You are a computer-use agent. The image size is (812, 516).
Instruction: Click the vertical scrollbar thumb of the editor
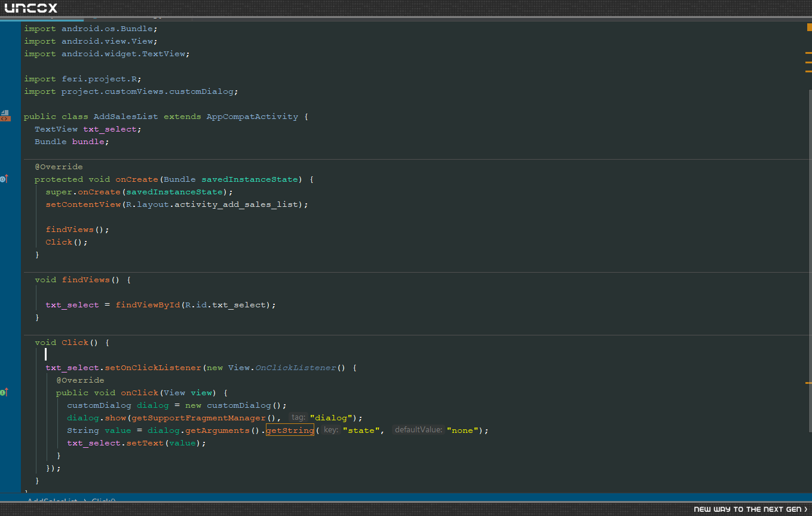[810, 260]
